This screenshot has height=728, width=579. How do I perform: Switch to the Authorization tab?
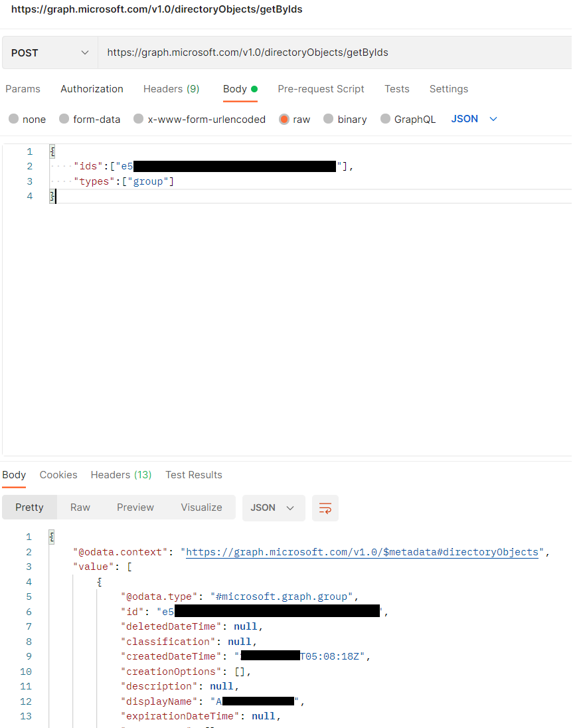tap(92, 88)
